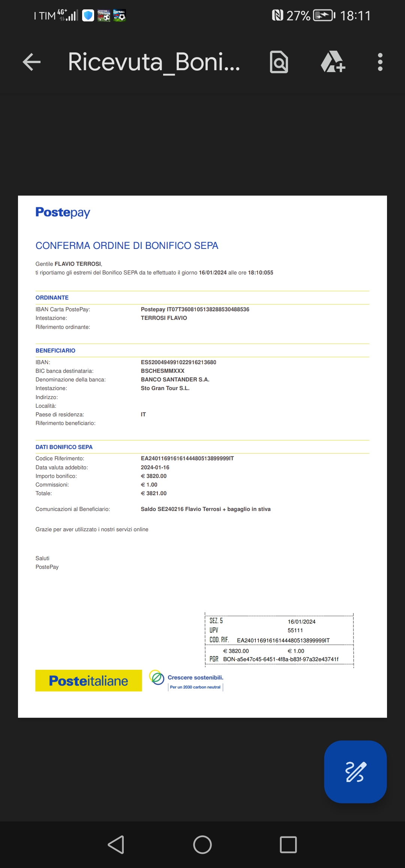Tap the Crescere sostenibili badge
Viewport: 405px width, 868px height.
(x=186, y=681)
